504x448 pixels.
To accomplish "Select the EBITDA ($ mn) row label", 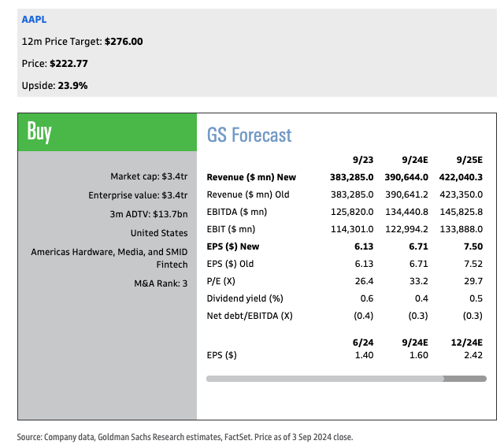I will (236, 212).
